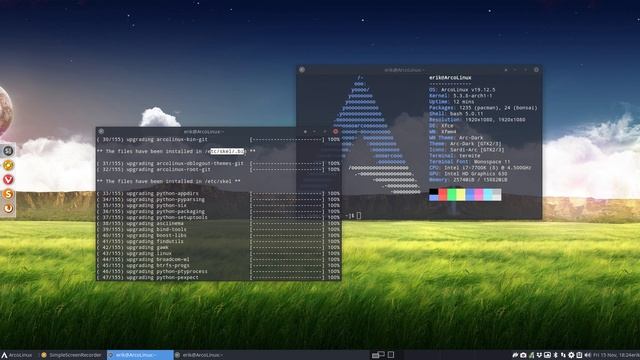The height and width of the screenshot is (360, 640).
Task: Open the Dropbox tray icon
Action: coord(539,355)
